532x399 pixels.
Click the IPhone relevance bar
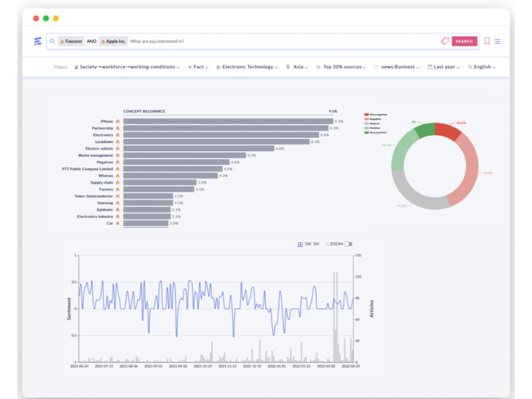pos(228,121)
